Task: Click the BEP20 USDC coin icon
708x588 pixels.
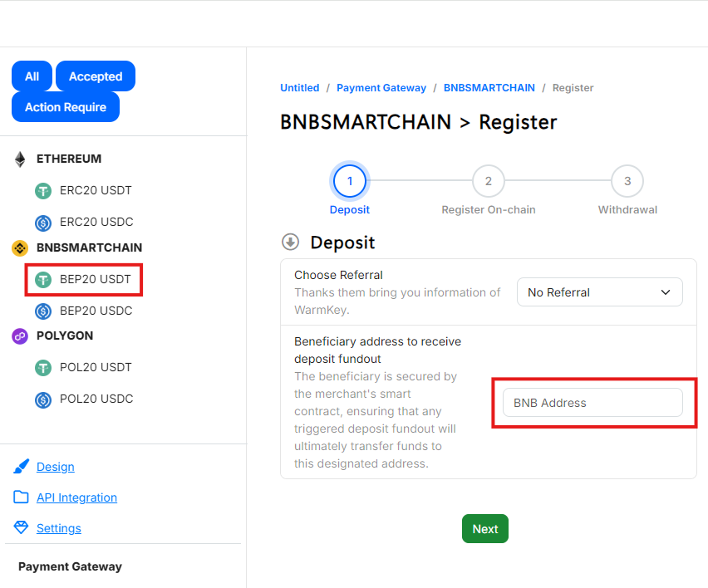Action: [43, 311]
